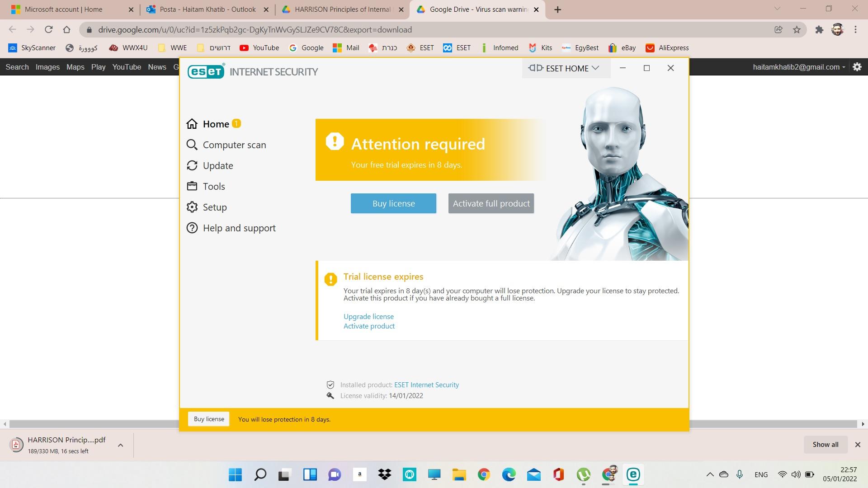The height and width of the screenshot is (488, 868).
Task: Switch to the Outlook Posta tab
Action: (x=208, y=9)
